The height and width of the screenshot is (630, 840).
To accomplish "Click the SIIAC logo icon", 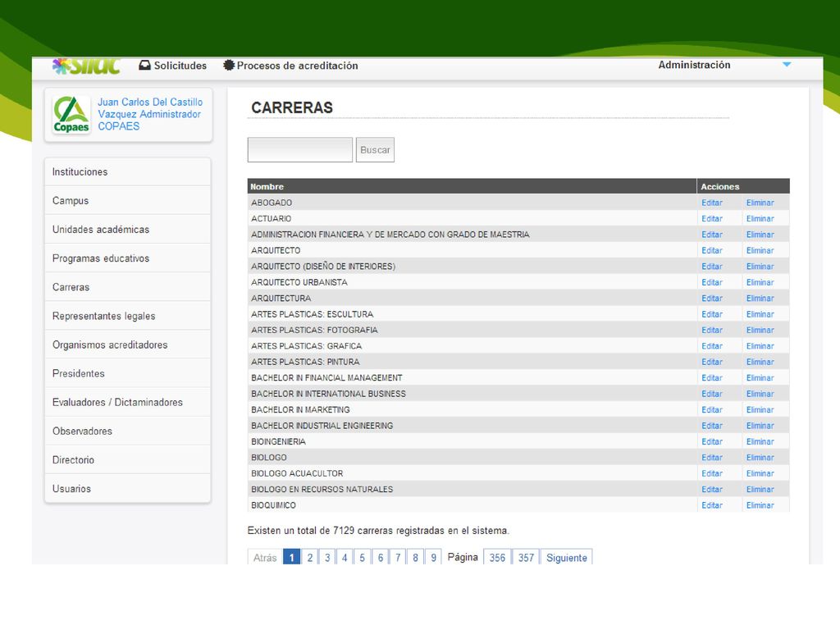I will (x=86, y=66).
